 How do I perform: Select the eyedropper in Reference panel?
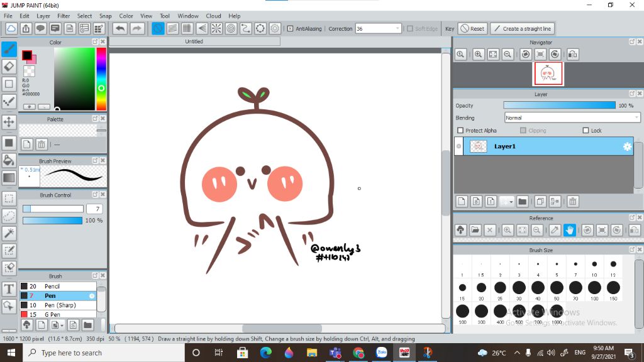click(x=555, y=230)
